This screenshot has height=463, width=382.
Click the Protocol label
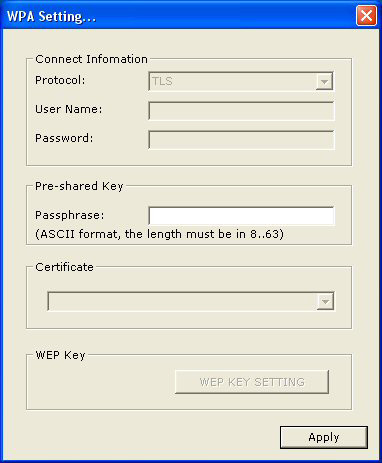(x=60, y=80)
